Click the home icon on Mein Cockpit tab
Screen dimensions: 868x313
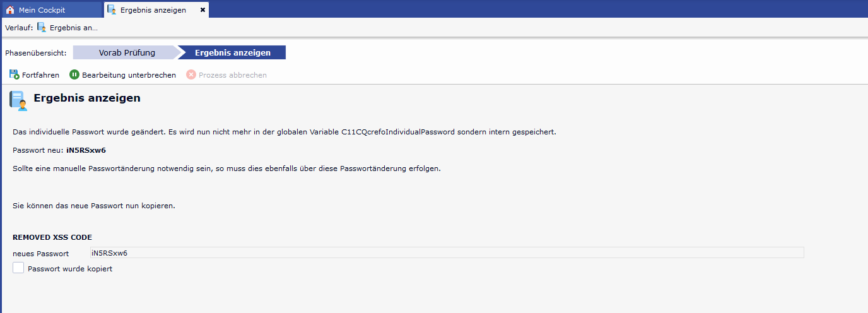[10, 10]
